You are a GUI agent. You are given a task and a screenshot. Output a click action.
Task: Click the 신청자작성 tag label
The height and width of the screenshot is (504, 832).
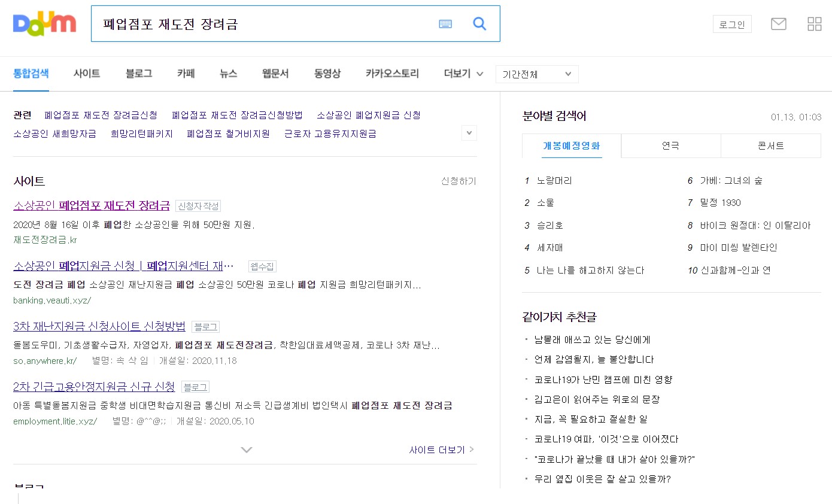198,206
